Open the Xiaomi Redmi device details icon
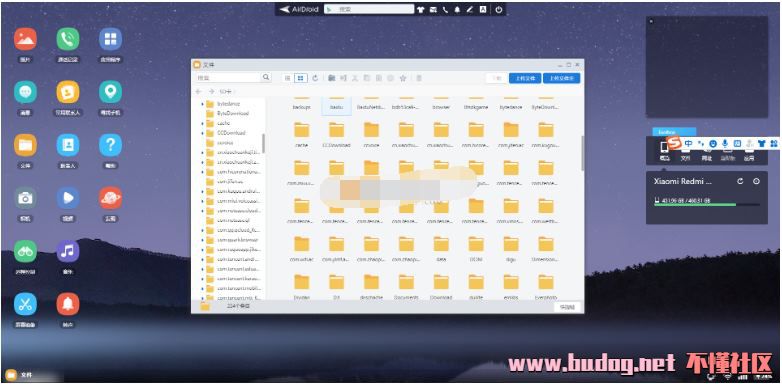The width and height of the screenshot is (782, 384). 757,182
